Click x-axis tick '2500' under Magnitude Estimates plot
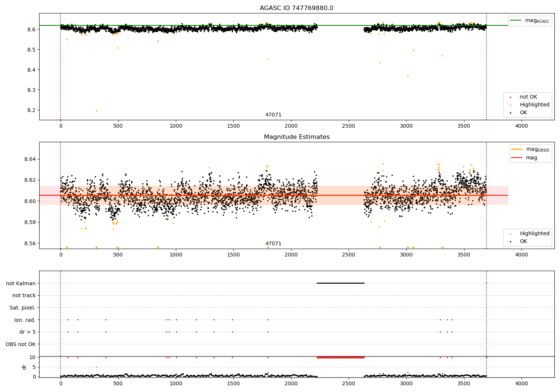This screenshot has width=560, height=392. (x=349, y=255)
